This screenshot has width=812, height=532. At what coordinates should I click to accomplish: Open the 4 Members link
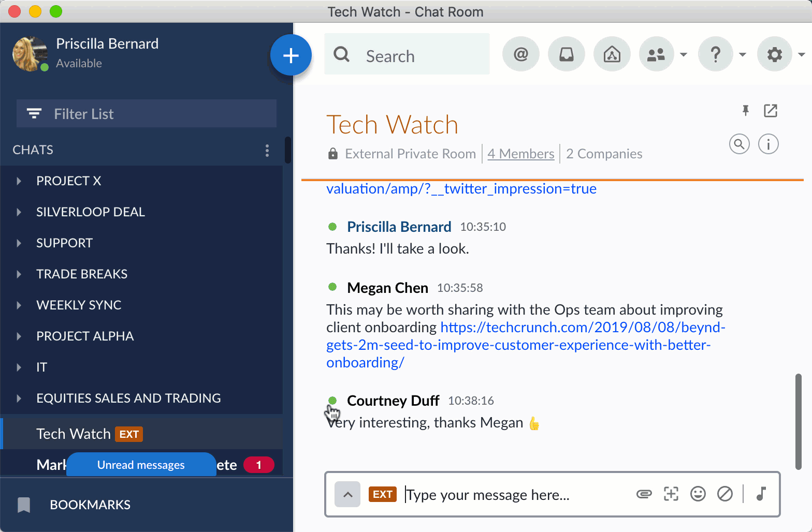[520, 154]
